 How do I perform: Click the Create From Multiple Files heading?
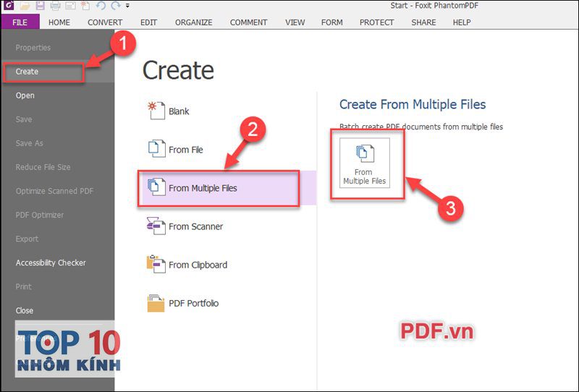point(413,104)
